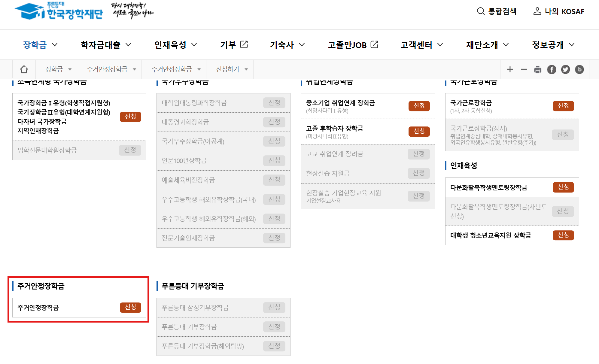The image size is (599, 364).
Task: Share the page via the Twitter icon
Action: (x=566, y=69)
